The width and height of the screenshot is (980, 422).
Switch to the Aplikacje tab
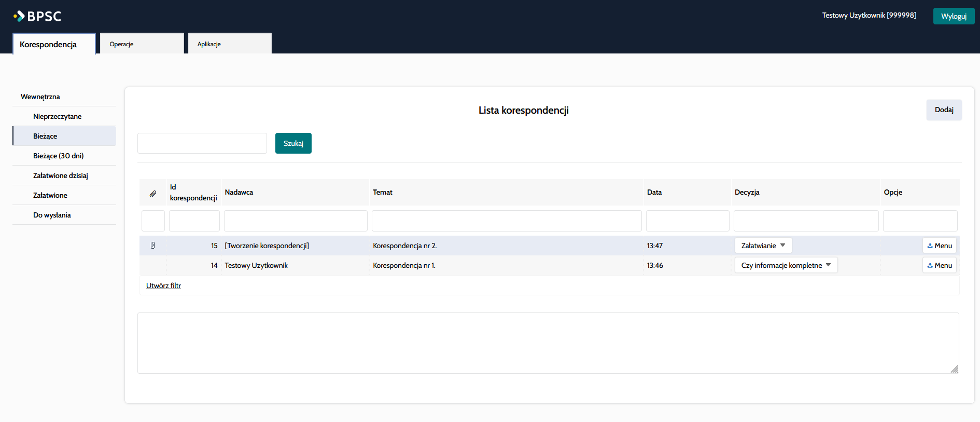pyautogui.click(x=229, y=44)
